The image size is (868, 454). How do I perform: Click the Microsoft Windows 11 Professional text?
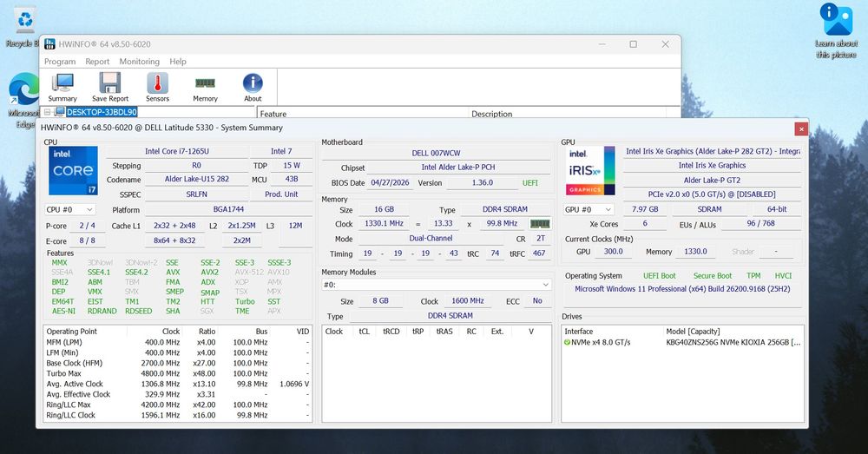[x=682, y=289]
